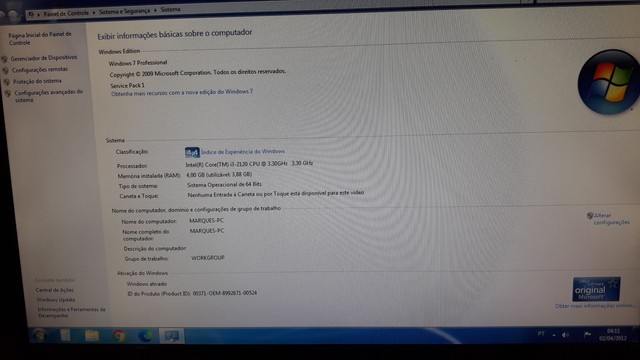Expand the Painel de Controle breadcrumb arrow
Image resolution: width=640 pixels, height=360 pixels.
[94, 13]
